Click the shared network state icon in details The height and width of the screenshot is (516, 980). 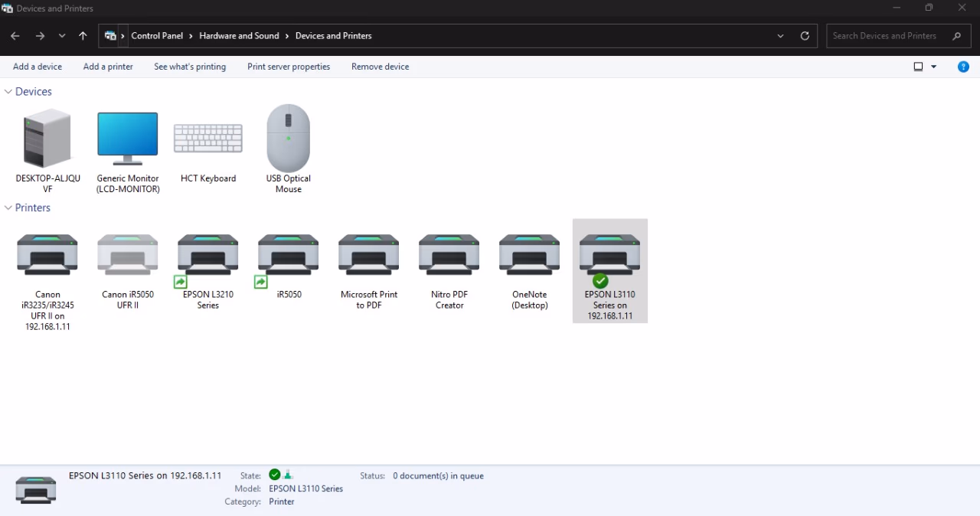[289, 475]
